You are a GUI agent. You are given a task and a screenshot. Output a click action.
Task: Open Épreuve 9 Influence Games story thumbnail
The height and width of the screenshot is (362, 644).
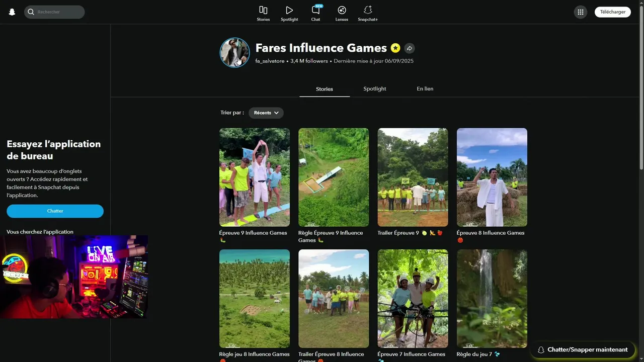(255, 177)
